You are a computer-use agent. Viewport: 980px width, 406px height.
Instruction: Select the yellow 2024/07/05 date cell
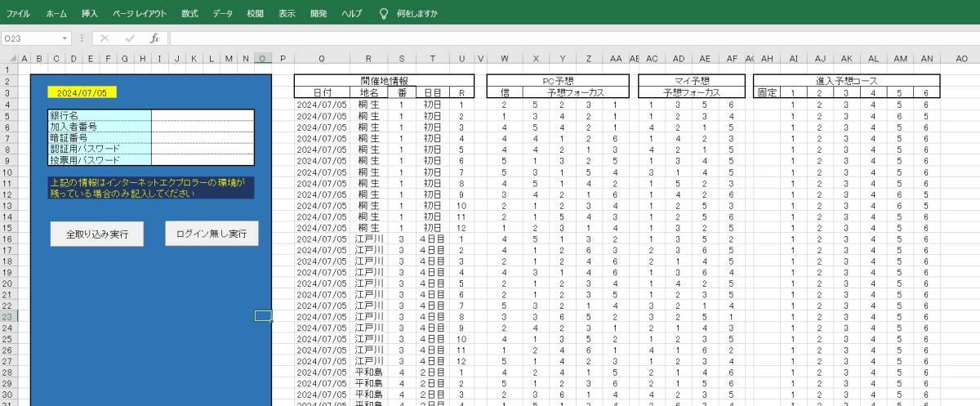82,93
